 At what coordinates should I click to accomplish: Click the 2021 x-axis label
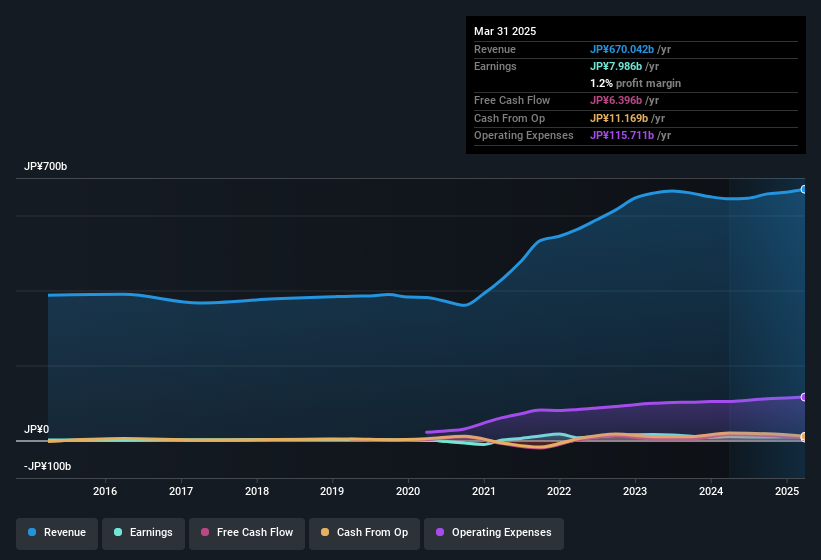pyautogui.click(x=484, y=491)
